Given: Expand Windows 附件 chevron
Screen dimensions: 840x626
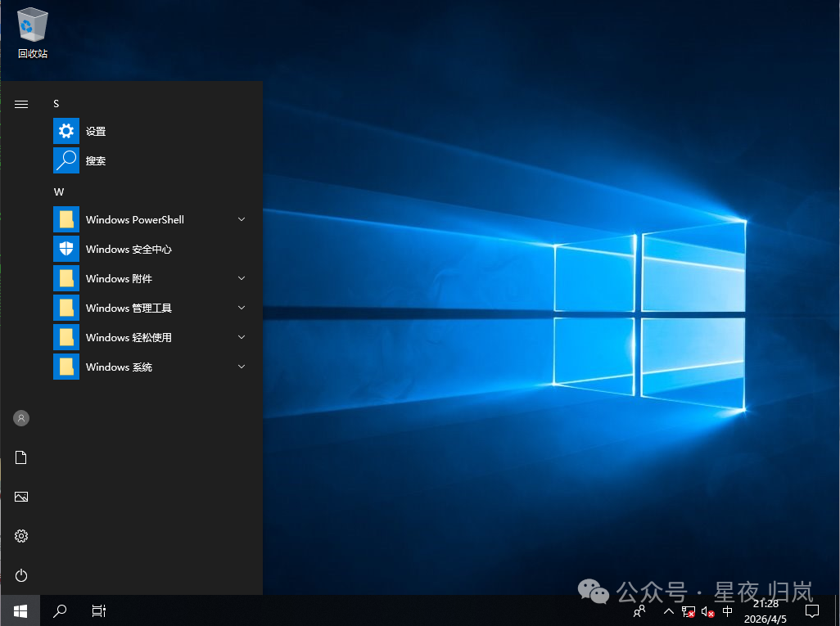Looking at the screenshot, I should pyautogui.click(x=242, y=278).
